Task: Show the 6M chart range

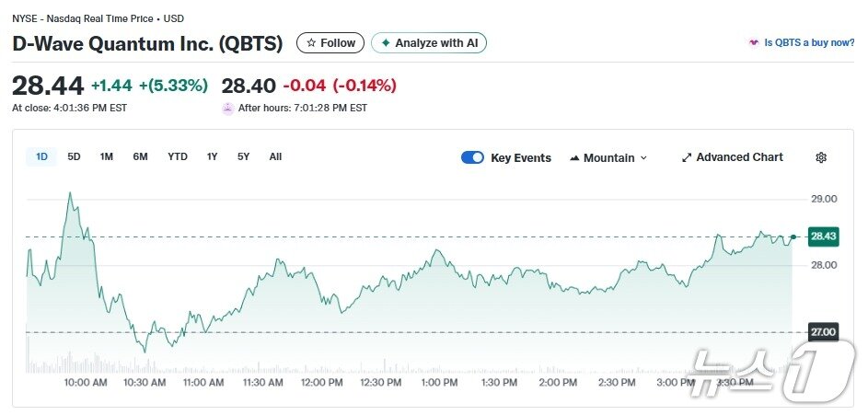Action: [140, 156]
